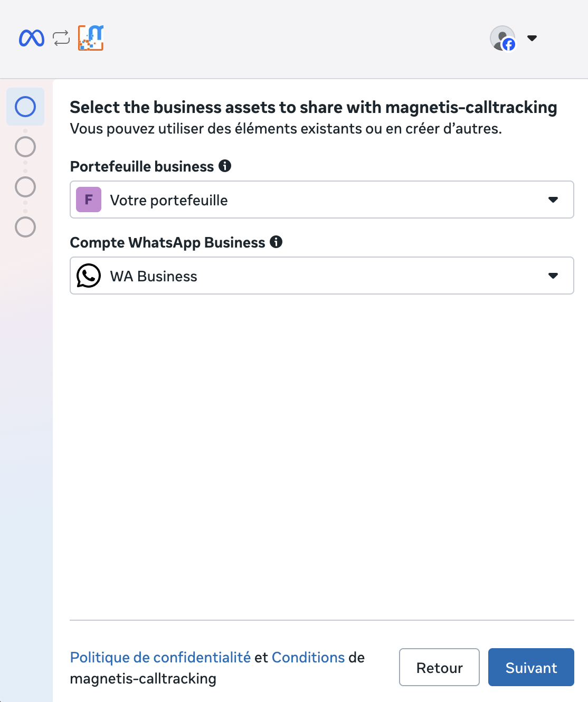Click the exchange arrows icon between logos

(x=61, y=38)
